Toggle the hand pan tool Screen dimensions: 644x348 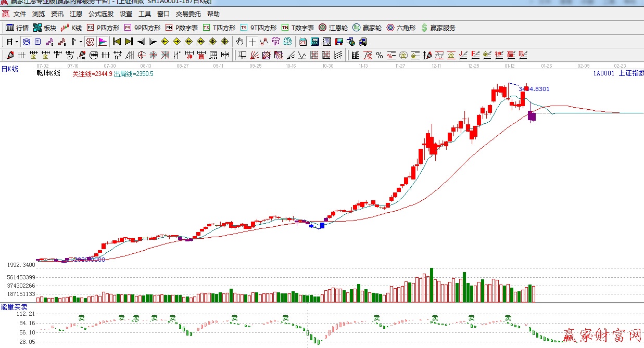[239, 42]
